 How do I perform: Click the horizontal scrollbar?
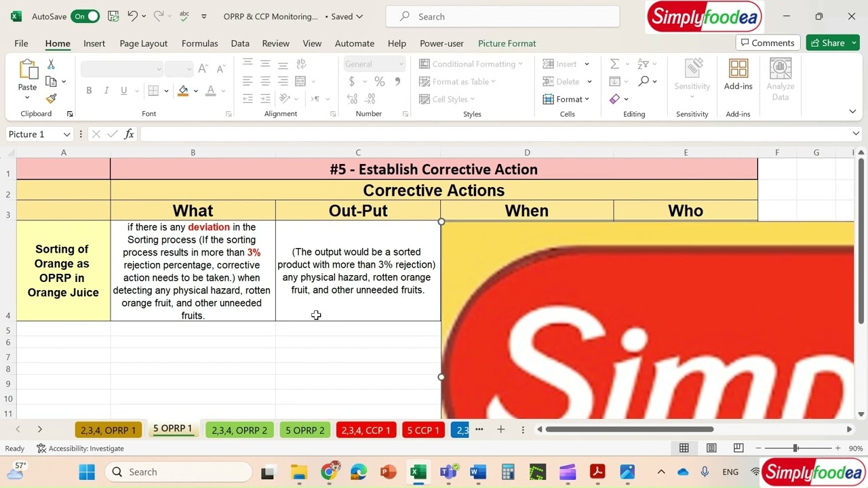coord(629,429)
